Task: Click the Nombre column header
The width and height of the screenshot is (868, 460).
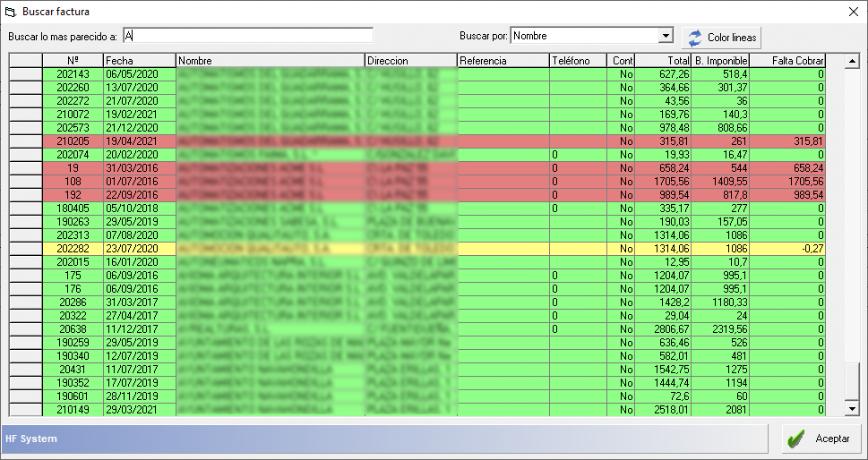Action: click(269, 60)
